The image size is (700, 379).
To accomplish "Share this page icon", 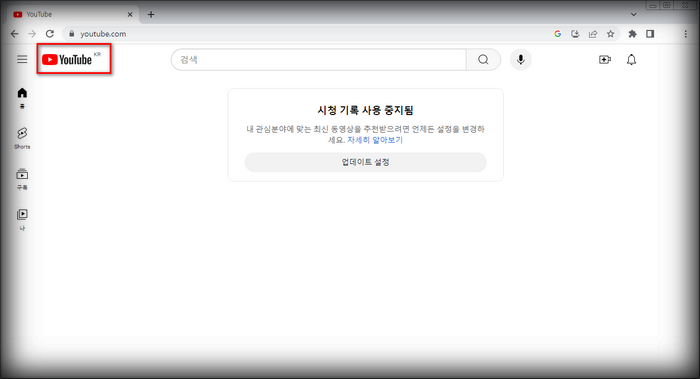I will click(593, 34).
